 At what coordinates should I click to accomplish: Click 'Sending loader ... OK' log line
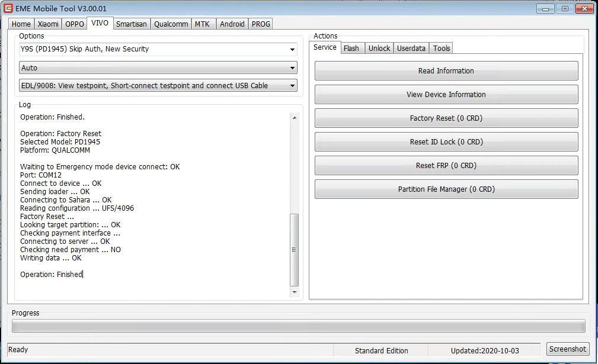(55, 192)
